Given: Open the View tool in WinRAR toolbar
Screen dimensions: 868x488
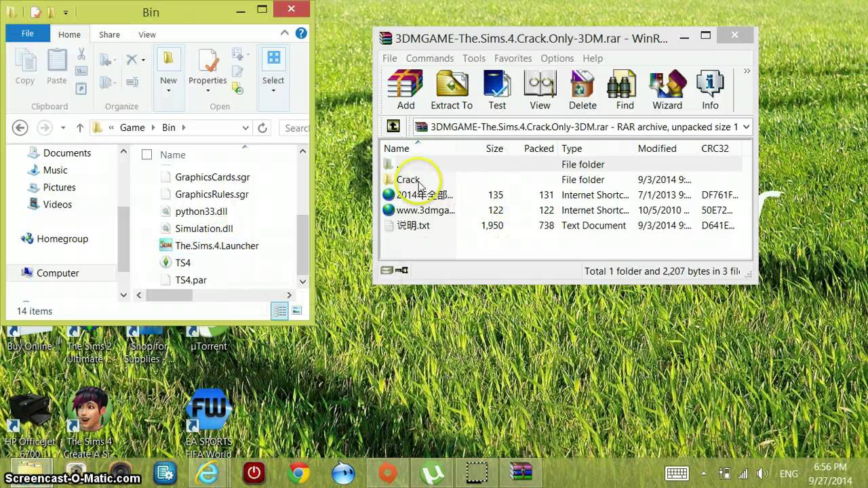Looking at the screenshot, I should coord(540,89).
